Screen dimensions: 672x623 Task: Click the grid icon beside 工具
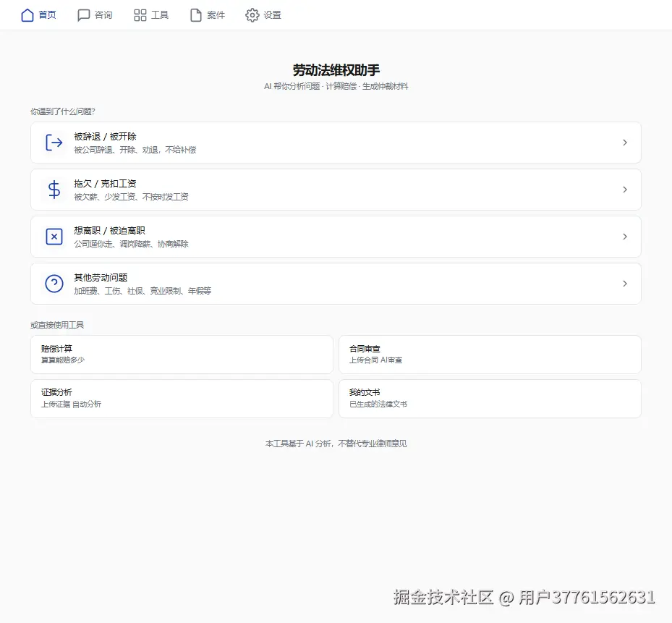click(x=140, y=15)
